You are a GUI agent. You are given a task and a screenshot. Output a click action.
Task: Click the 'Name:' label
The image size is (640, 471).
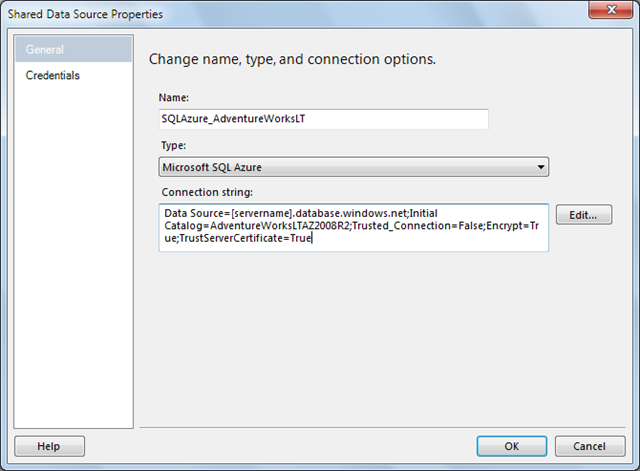[x=173, y=98]
